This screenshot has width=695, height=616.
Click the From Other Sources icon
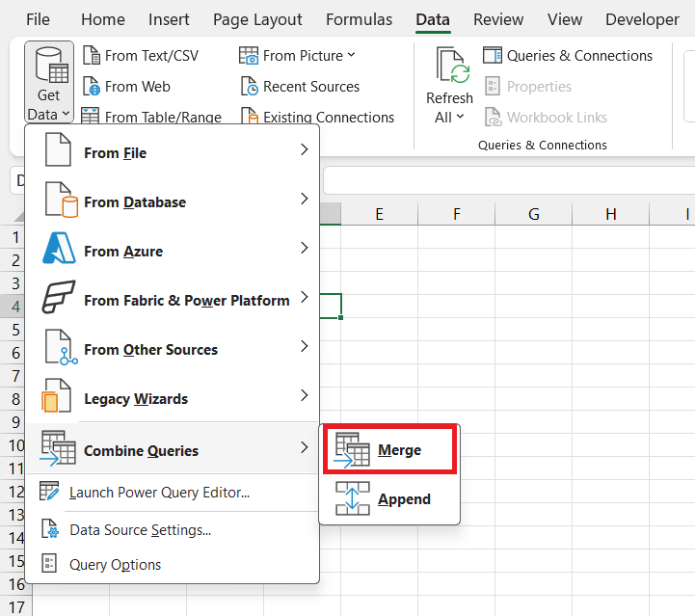(x=62, y=347)
